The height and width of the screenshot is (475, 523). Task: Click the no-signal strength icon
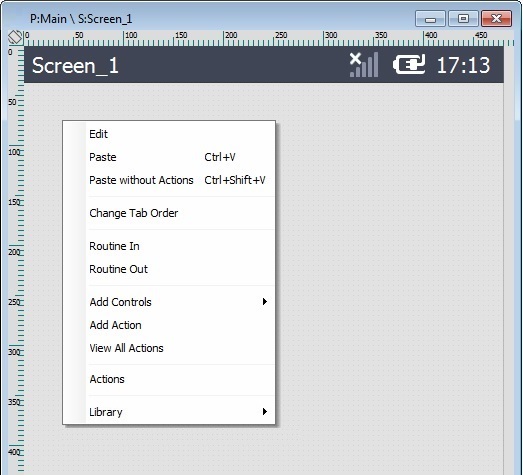click(x=364, y=65)
